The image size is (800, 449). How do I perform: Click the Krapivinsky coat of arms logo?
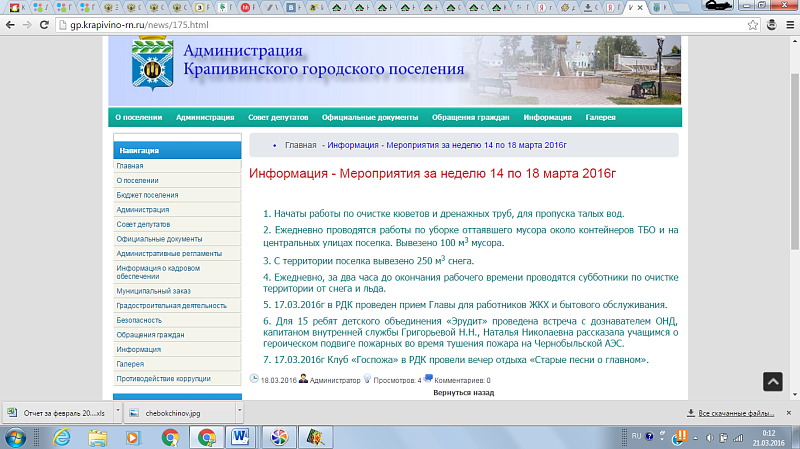(x=152, y=64)
